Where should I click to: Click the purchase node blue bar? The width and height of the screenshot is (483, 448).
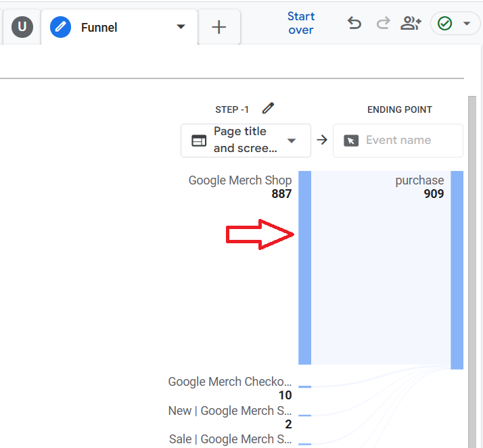(x=457, y=270)
